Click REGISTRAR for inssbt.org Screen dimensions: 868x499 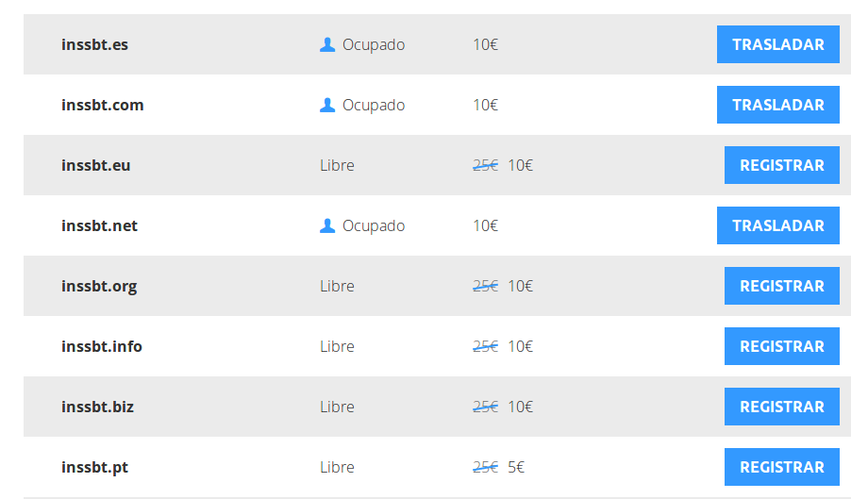pos(781,286)
